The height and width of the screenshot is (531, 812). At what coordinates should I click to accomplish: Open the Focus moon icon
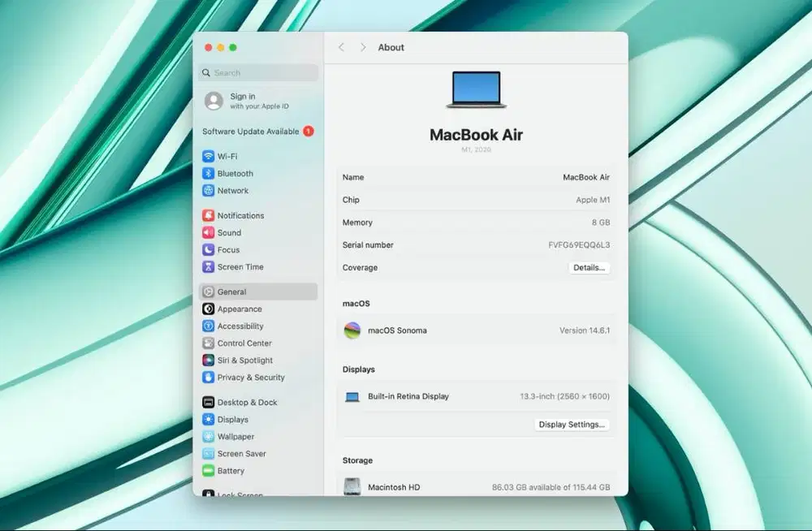(x=208, y=249)
